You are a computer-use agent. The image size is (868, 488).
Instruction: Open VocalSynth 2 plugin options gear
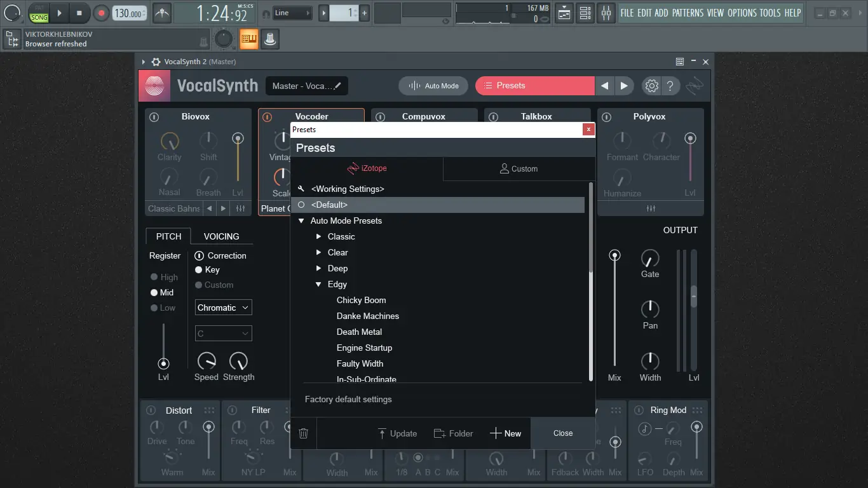click(156, 62)
